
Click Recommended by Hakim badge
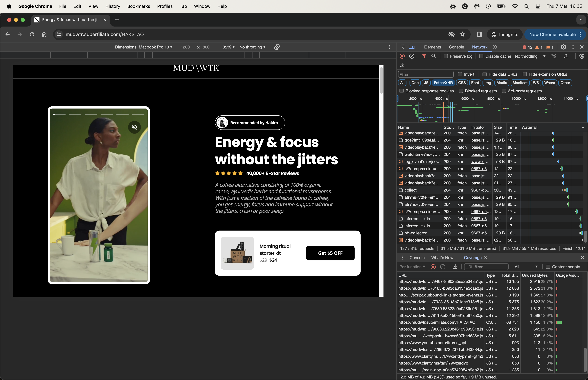point(250,123)
